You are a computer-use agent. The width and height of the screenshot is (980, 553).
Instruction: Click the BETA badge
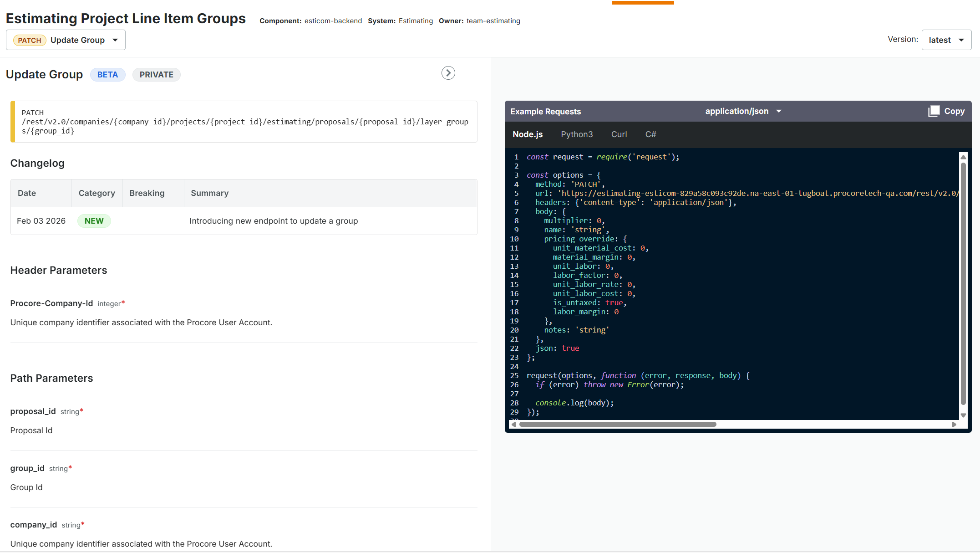click(x=107, y=75)
